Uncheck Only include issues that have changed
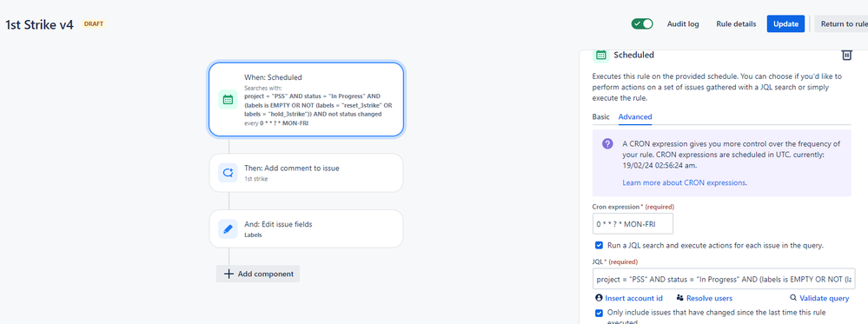 (x=599, y=313)
